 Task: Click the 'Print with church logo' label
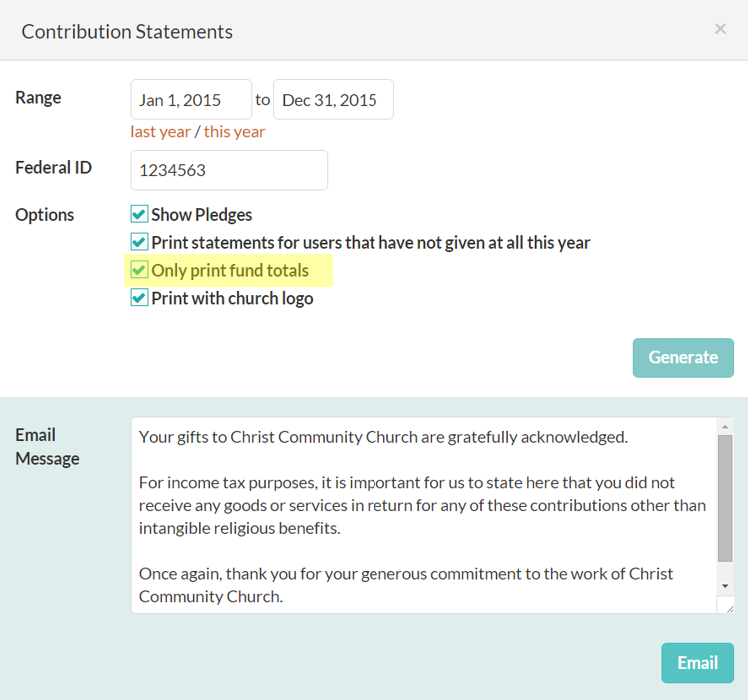click(232, 298)
